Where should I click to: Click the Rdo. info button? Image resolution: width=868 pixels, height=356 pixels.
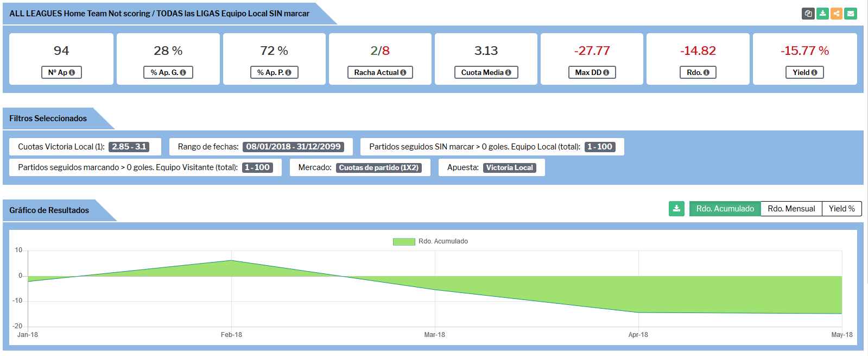[698, 72]
